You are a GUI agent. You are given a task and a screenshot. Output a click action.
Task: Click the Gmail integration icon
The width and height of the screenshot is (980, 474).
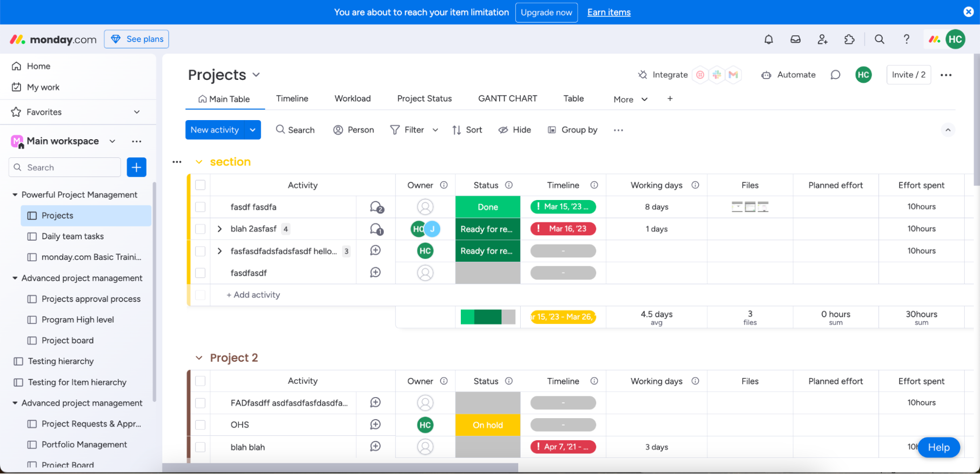point(733,75)
